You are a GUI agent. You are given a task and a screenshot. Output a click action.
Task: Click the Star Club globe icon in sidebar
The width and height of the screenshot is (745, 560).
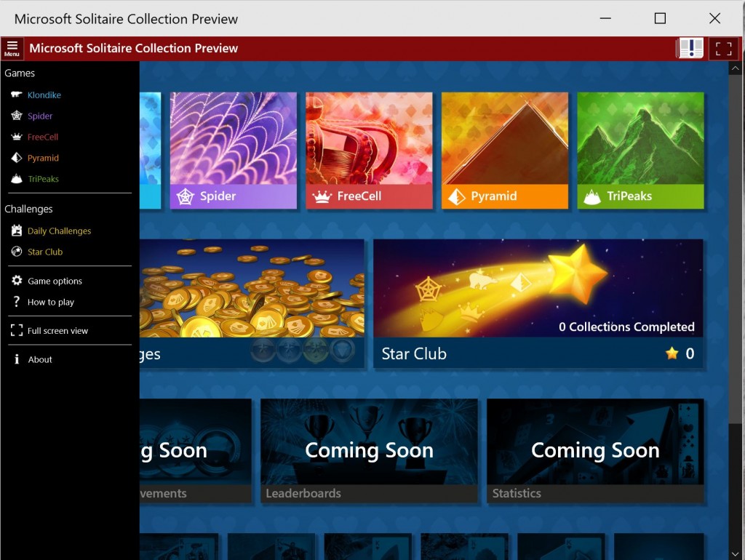(x=17, y=251)
